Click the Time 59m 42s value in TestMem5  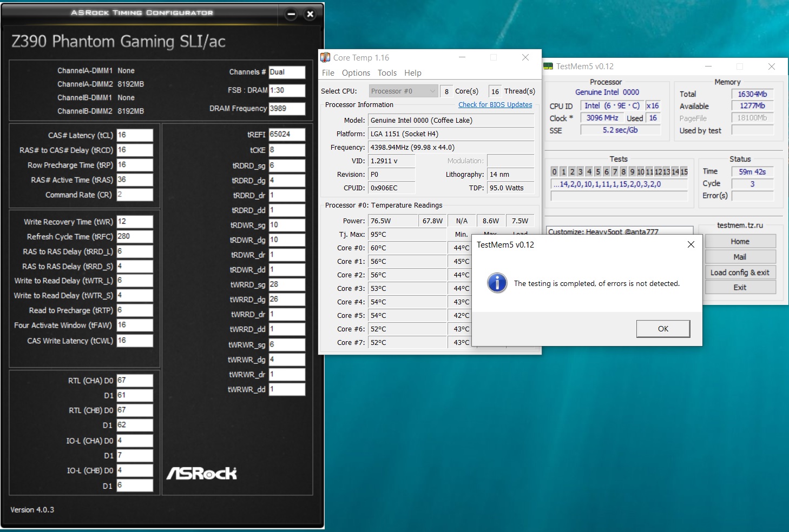752,172
